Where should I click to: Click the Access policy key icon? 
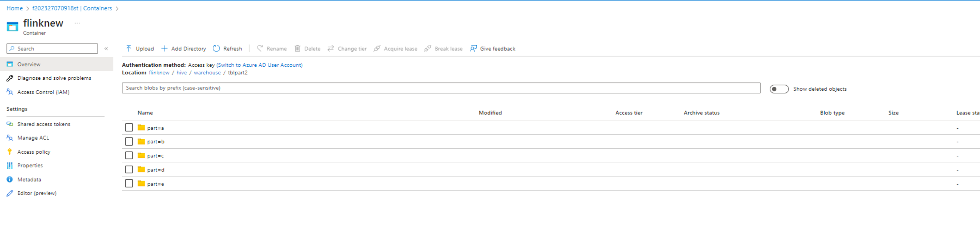point(10,151)
